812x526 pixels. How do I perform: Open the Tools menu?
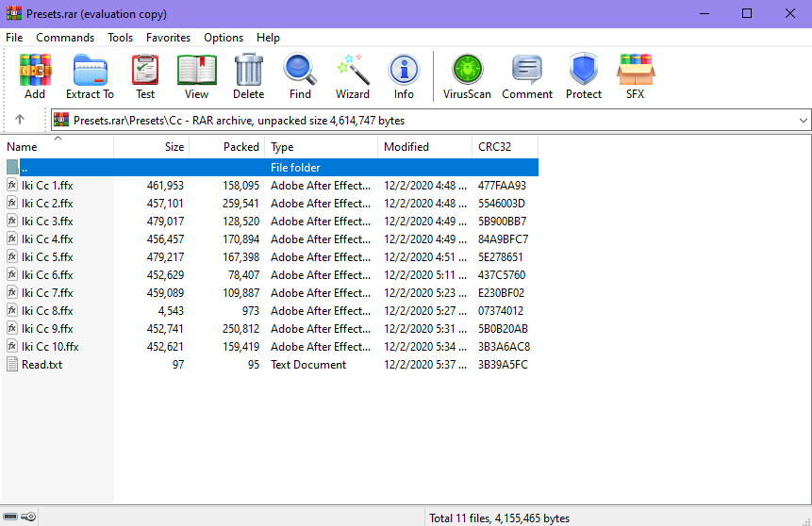click(x=120, y=38)
